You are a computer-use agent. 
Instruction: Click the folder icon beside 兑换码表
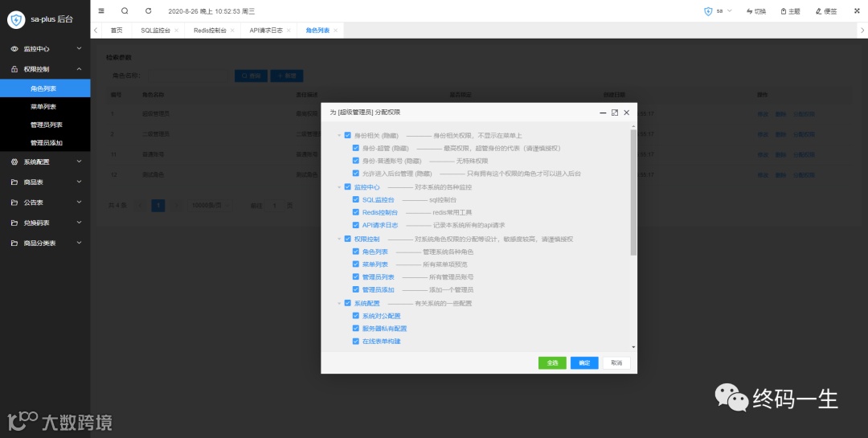click(x=14, y=223)
